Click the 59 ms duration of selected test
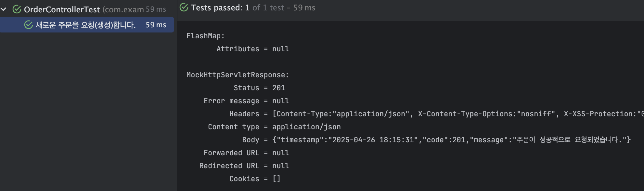 coord(156,25)
